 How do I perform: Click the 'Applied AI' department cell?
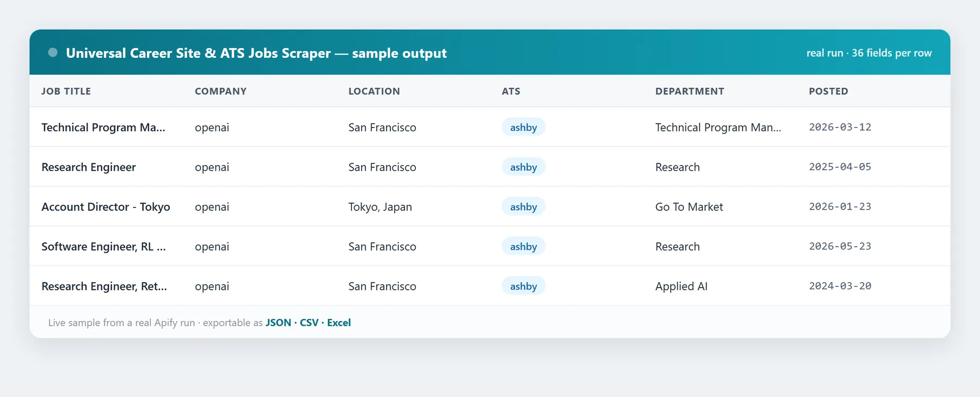682,286
